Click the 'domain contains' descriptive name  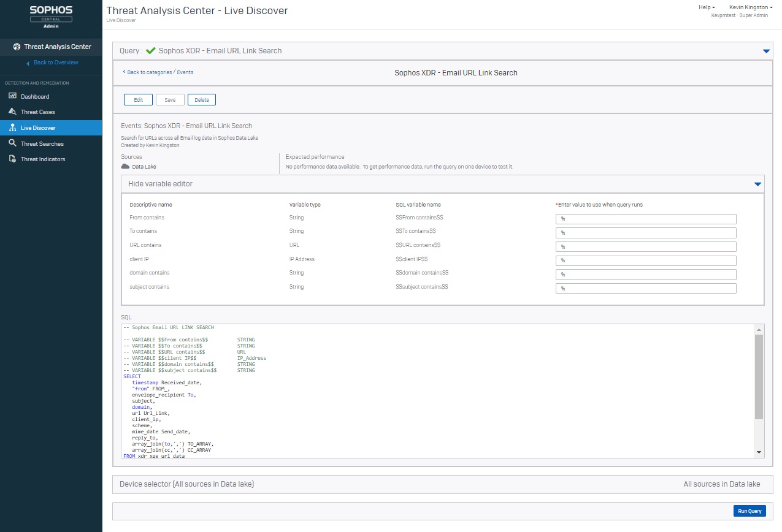150,273
